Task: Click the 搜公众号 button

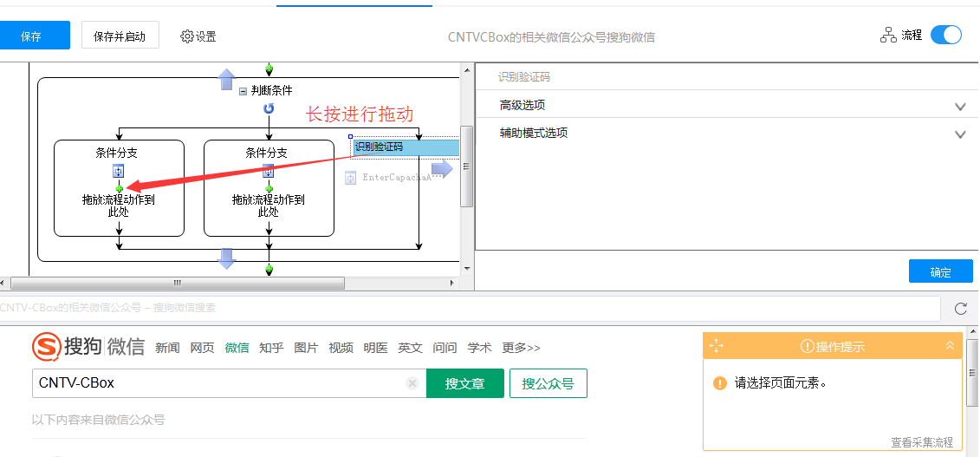Action: (548, 383)
